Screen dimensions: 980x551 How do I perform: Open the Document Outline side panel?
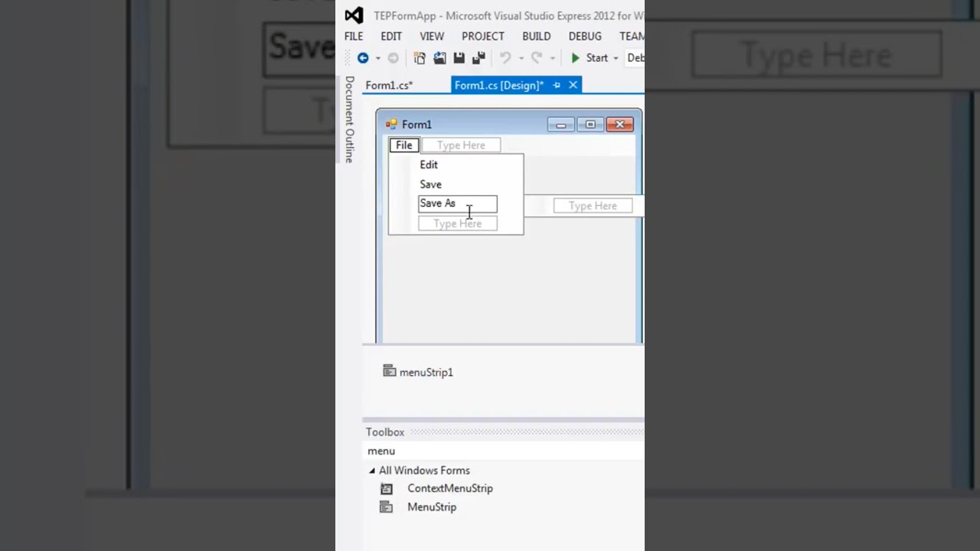click(x=349, y=119)
